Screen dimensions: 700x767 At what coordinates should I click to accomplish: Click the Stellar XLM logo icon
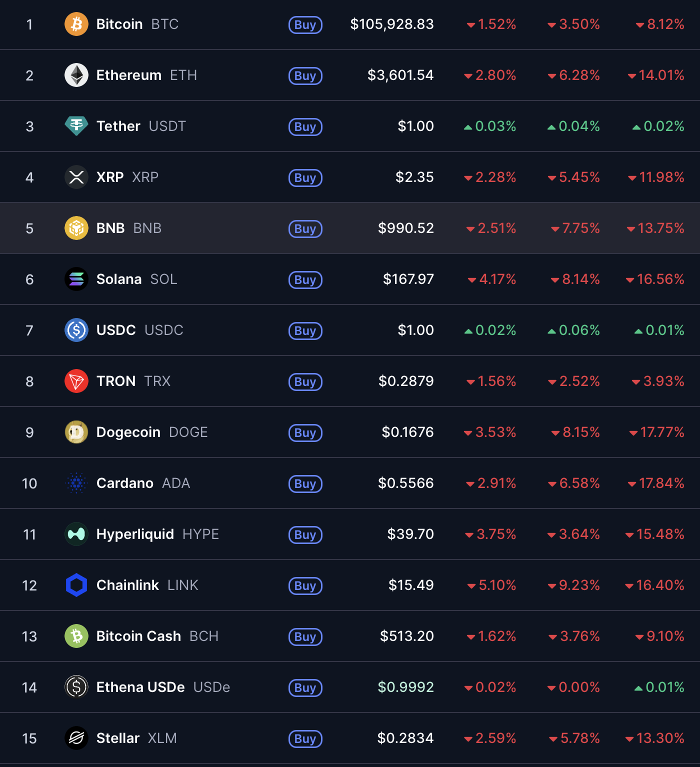(x=76, y=738)
